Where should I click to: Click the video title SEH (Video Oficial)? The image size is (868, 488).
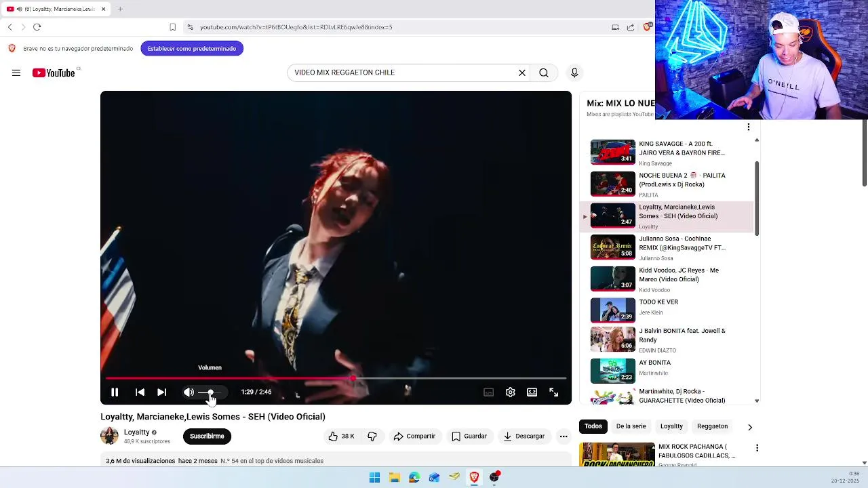click(x=213, y=416)
